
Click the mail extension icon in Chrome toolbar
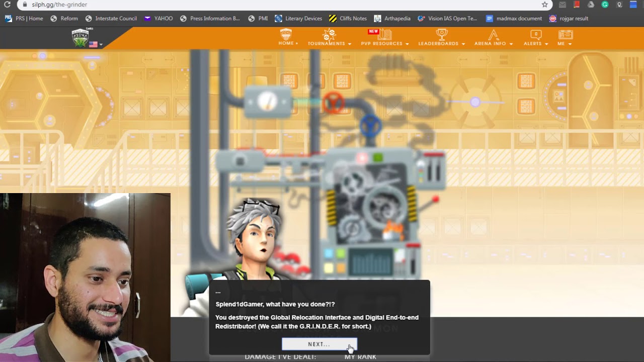[562, 5]
